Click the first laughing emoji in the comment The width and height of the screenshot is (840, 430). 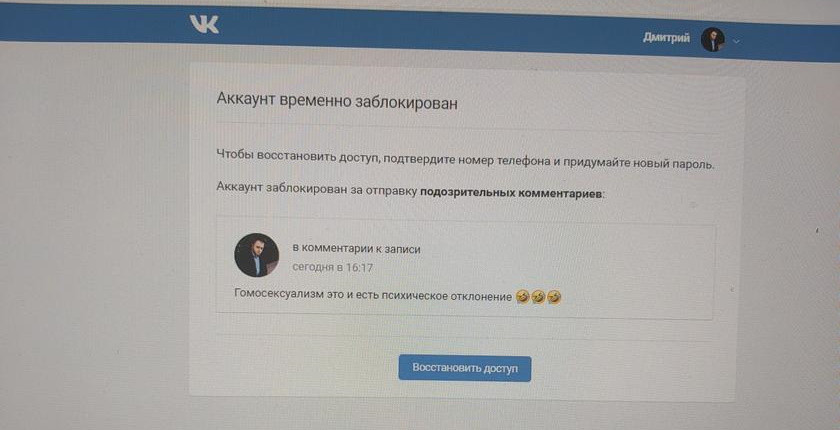(523, 296)
